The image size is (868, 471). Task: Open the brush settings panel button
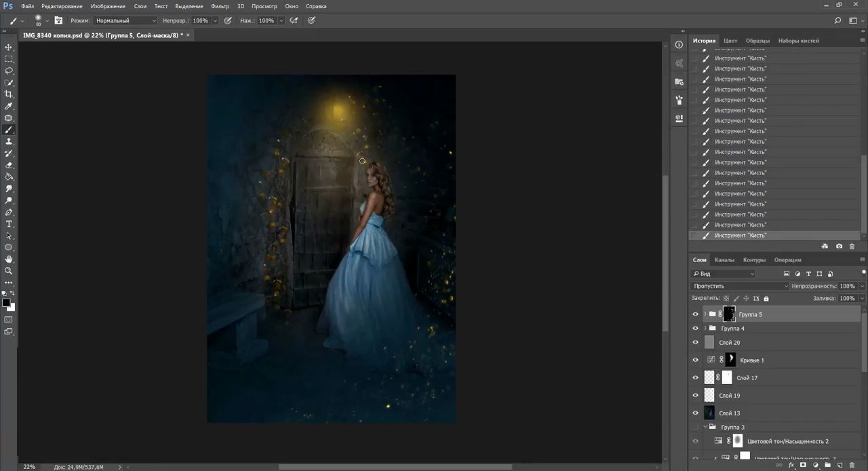point(58,20)
